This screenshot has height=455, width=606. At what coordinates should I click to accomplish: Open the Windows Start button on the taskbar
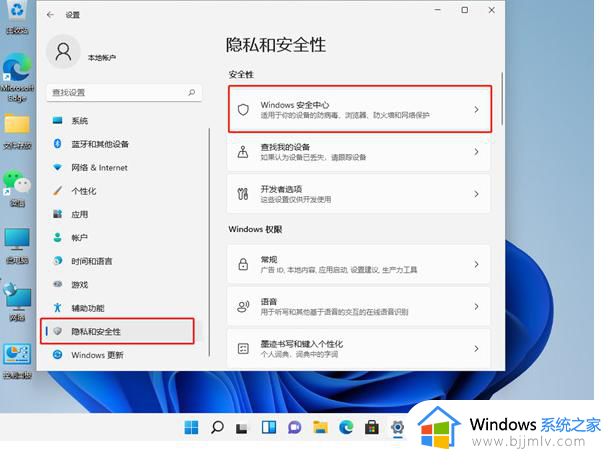click(191, 427)
